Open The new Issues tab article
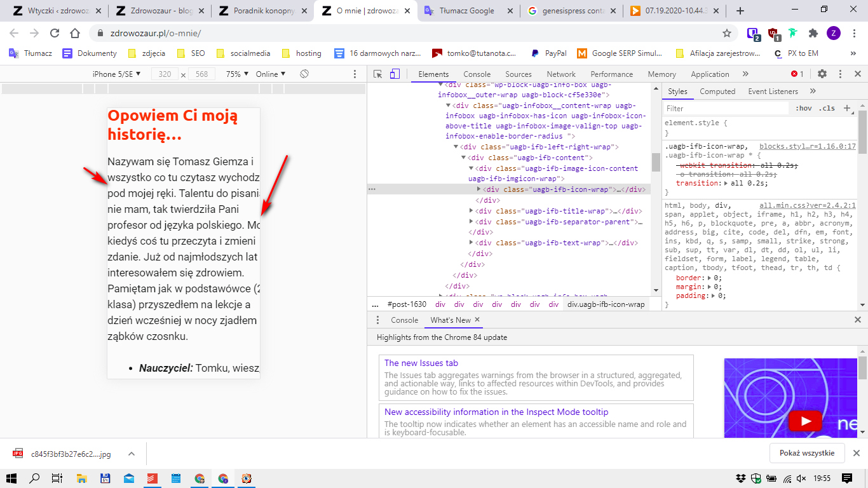Viewport: 868px width, 488px height. click(x=421, y=363)
